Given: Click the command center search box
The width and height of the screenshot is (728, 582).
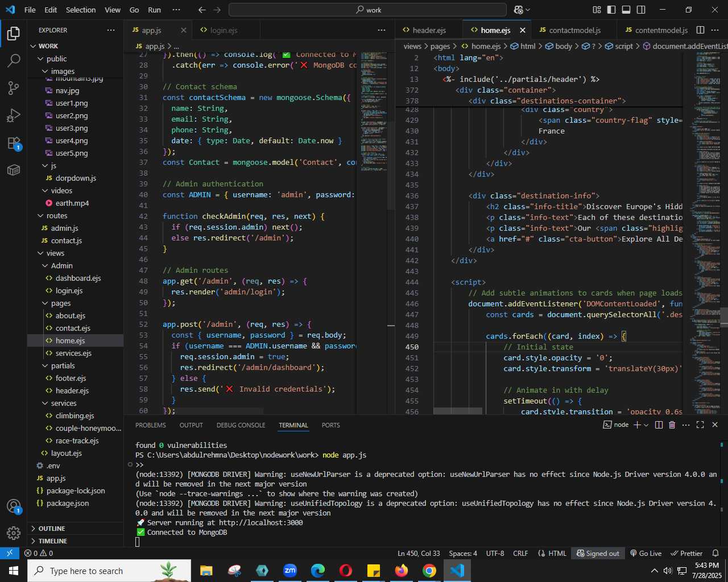Looking at the screenshot, I should click(x=367, y=10).
